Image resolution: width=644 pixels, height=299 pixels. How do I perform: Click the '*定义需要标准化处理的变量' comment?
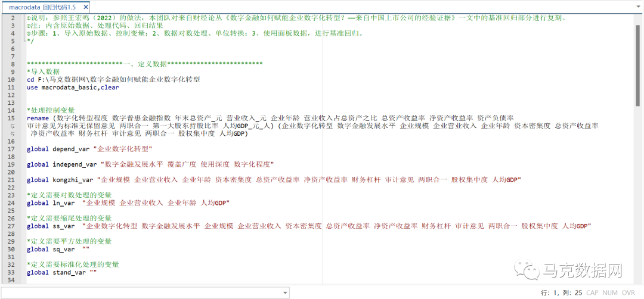click(x=73, y=264)
